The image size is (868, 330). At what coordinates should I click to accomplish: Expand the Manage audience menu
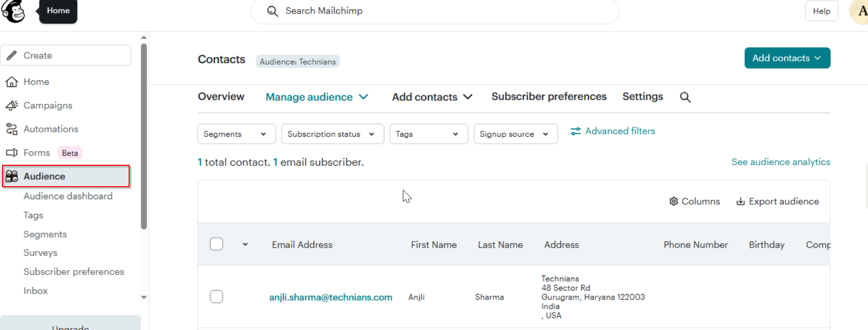(x=317, y=97)
